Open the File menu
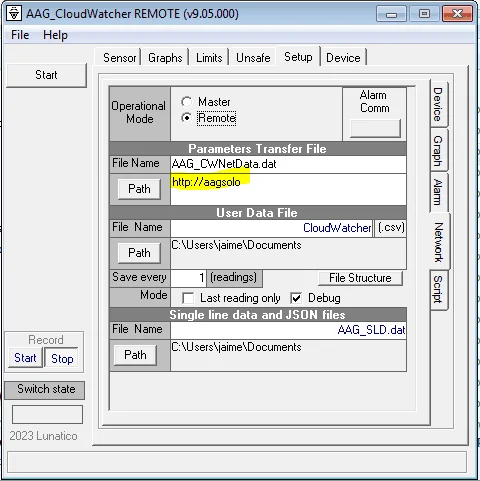The height and width of the screenshot is (481, 480). pos(20,35)
